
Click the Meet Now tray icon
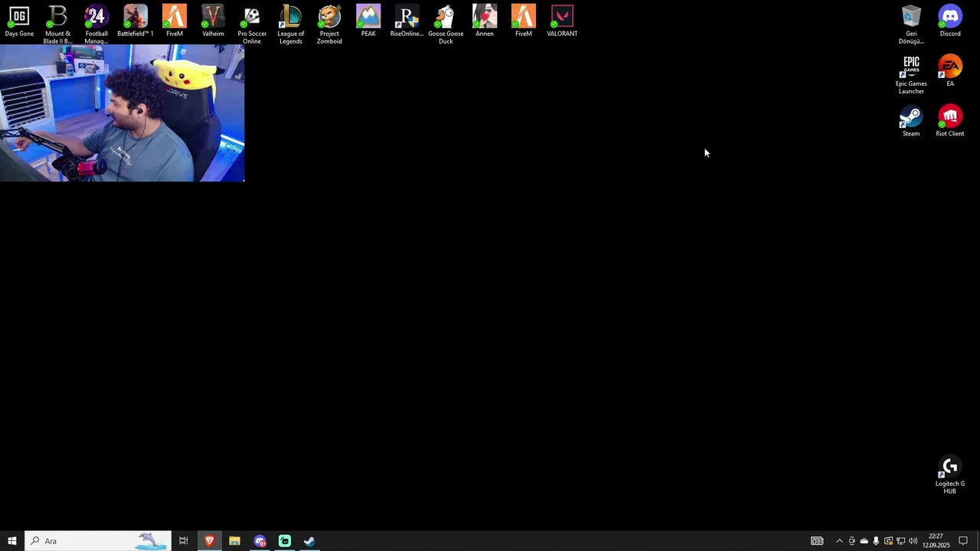coord(851,541)
